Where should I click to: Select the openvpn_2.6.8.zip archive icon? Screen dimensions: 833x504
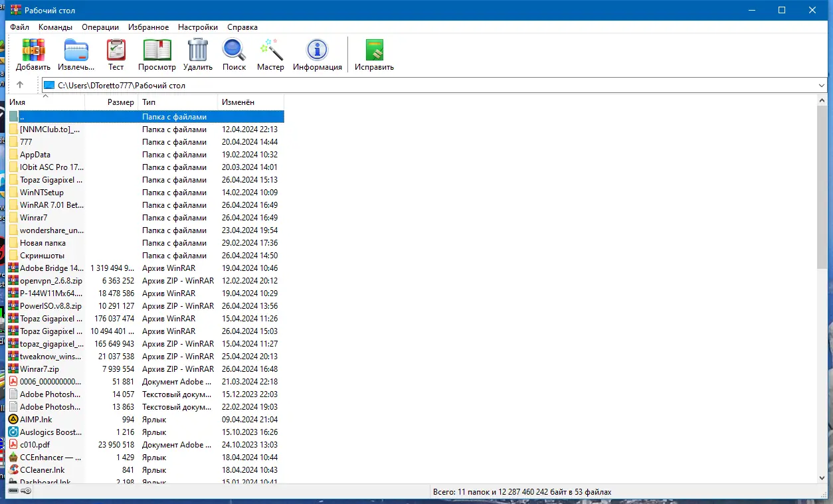pos(13,281)
